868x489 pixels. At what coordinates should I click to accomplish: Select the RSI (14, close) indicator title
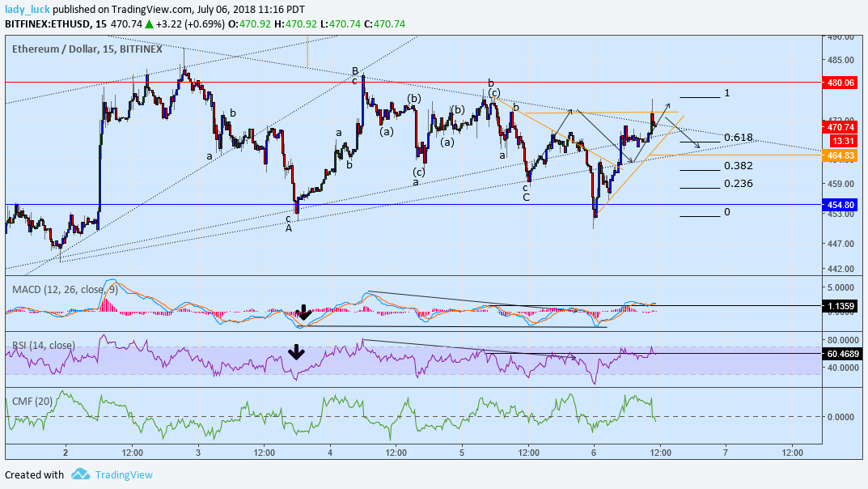point(44,345)
